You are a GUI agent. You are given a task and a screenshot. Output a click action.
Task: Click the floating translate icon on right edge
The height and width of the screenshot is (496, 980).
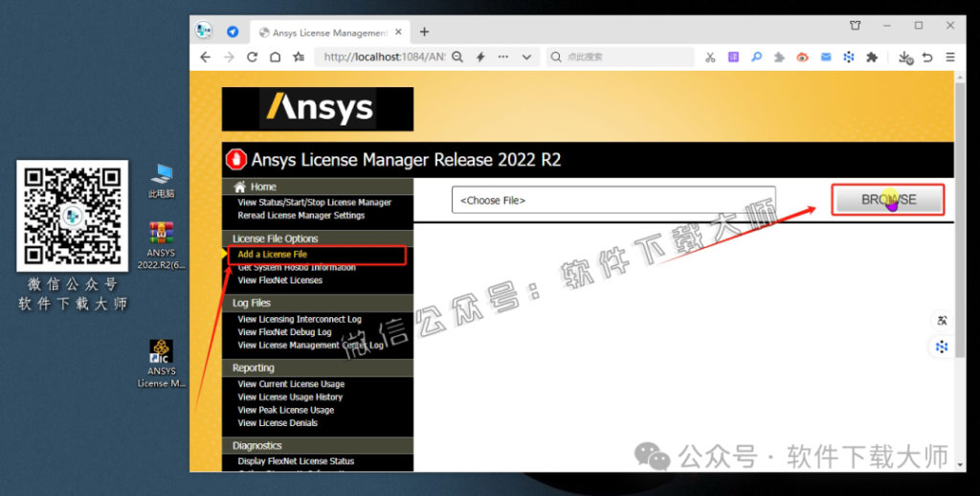click(942, 321)
